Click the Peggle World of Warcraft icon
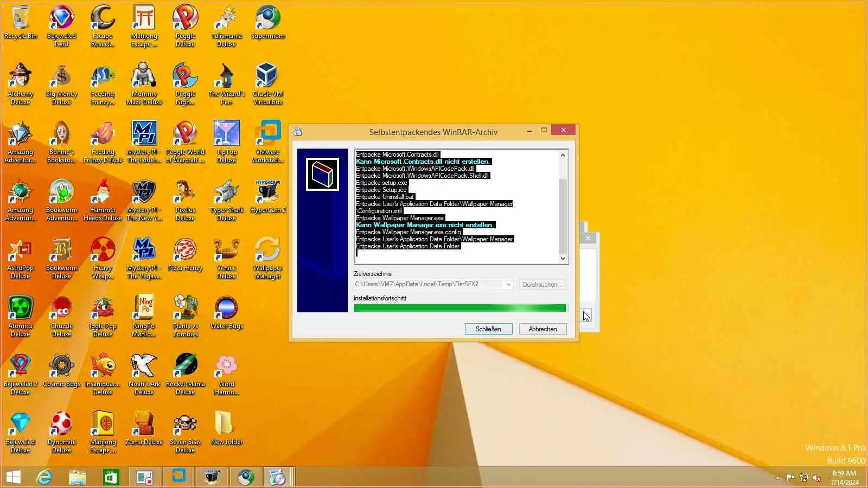This screenshot has height=488, width=868. click(x=186, y=142)
